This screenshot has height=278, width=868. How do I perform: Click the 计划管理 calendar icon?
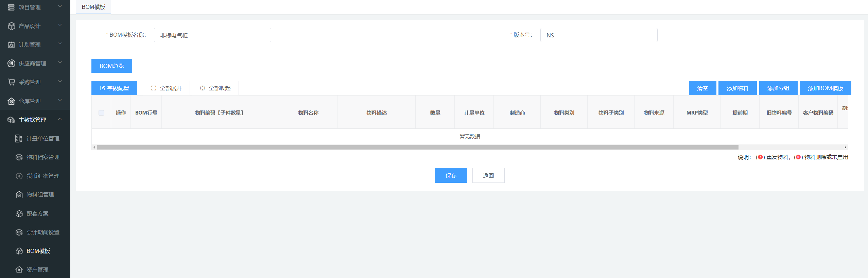(11, 45)
